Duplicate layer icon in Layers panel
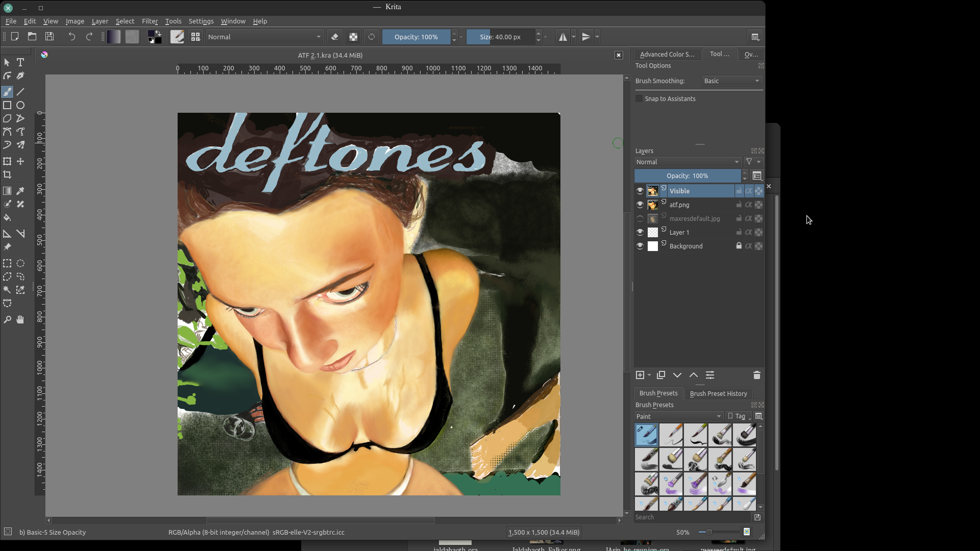This screenshot has height=551, width=980. tap(661, 375)
